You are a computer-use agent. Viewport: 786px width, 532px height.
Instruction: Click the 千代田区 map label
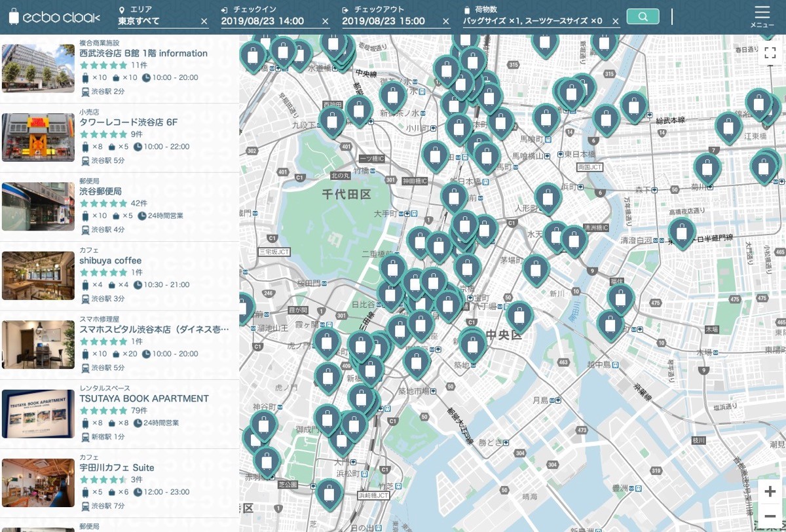(x=346, y=194)
